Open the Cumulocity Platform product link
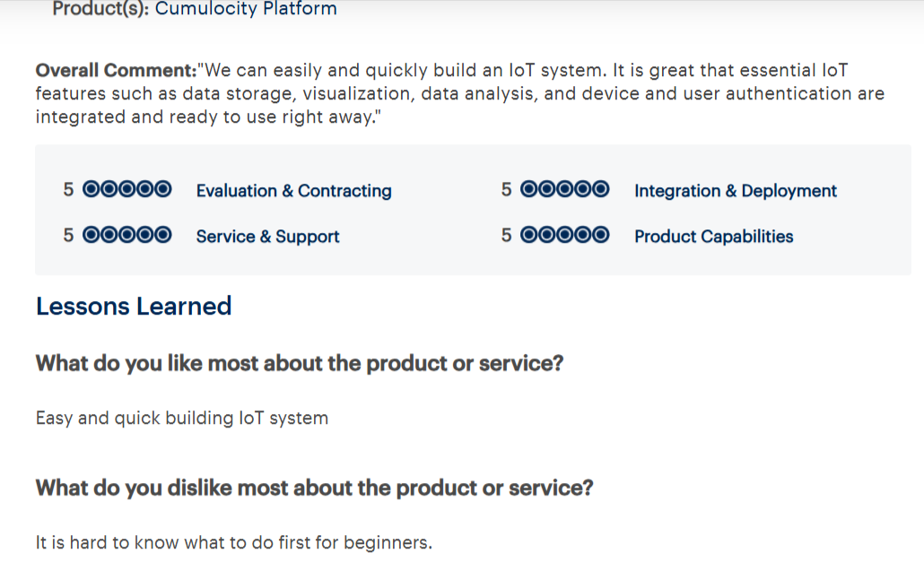924x562 pixels. point(246,8)
